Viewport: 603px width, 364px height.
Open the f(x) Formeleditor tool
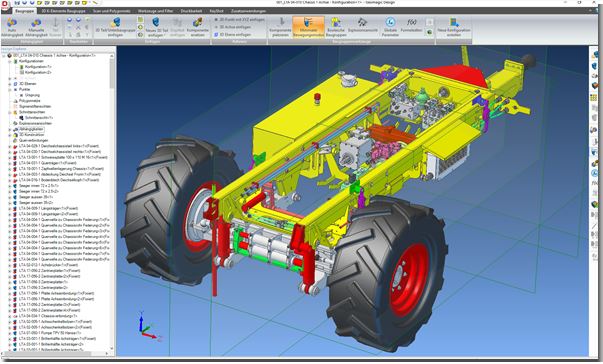click(411, 25)
